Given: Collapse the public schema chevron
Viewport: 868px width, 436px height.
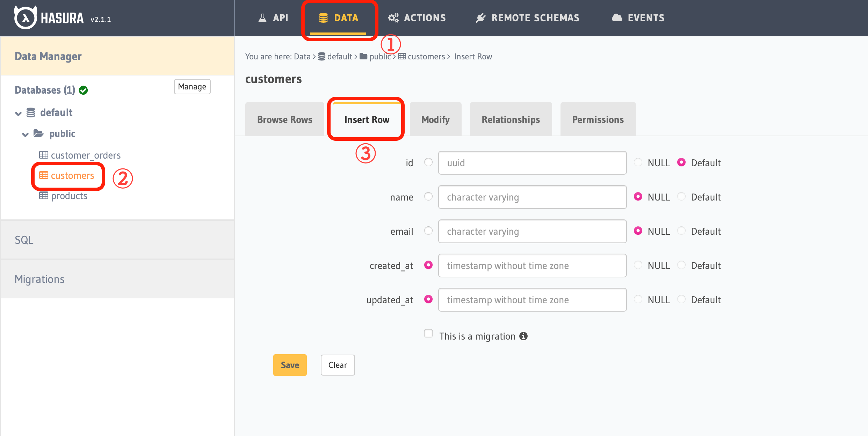Looking at the screenshot, I should 25,135.
